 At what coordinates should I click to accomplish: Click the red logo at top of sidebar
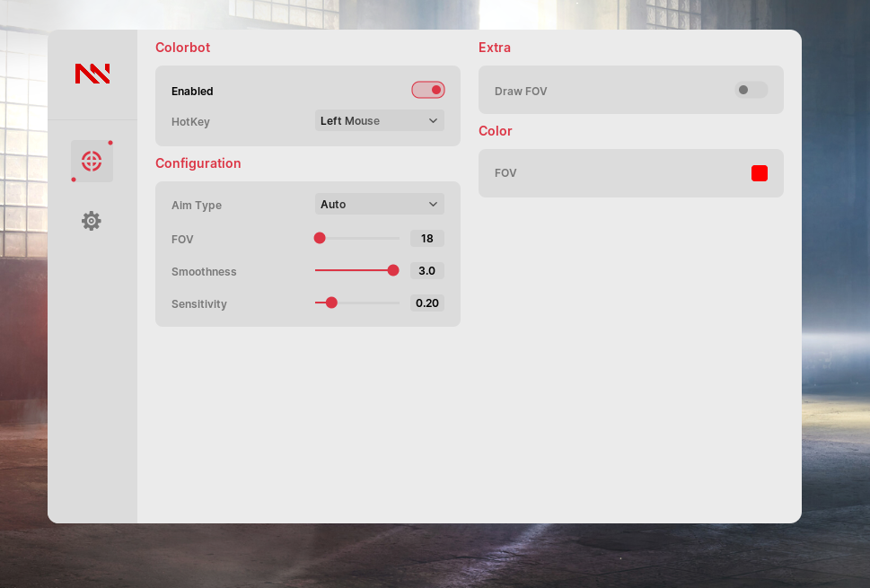92,74
